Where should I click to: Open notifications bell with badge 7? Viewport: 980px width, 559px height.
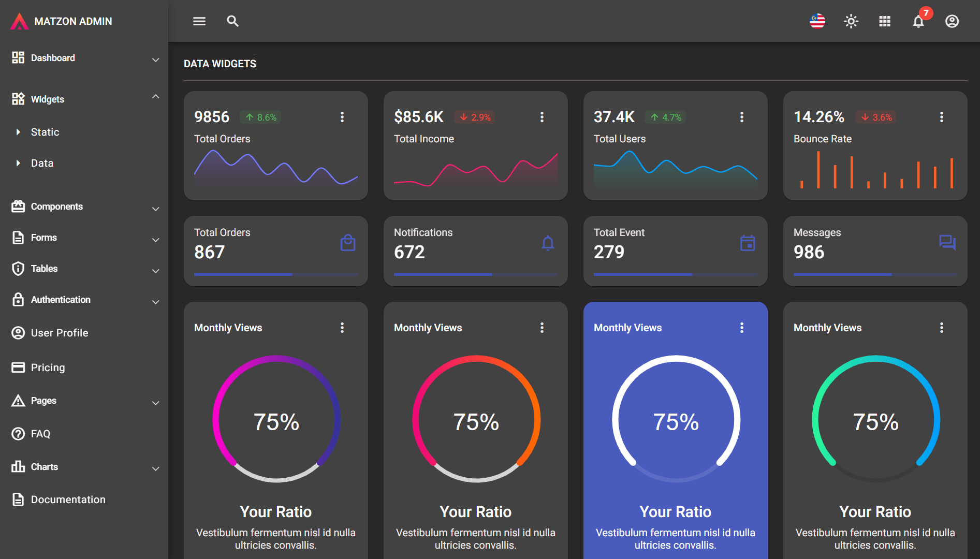click(x=919, y=21)
